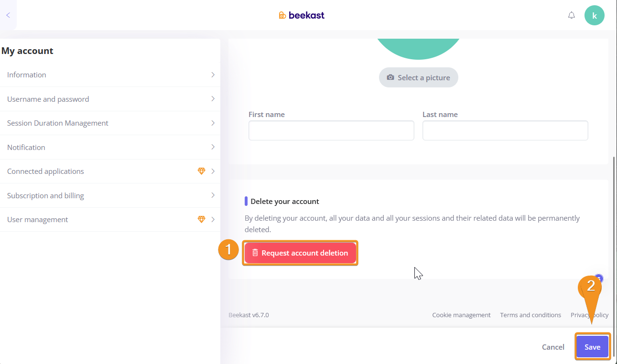This screenshot has width=617, height=364.
Task: Click the camera icon in Select a picture
Action: (390, 77)
